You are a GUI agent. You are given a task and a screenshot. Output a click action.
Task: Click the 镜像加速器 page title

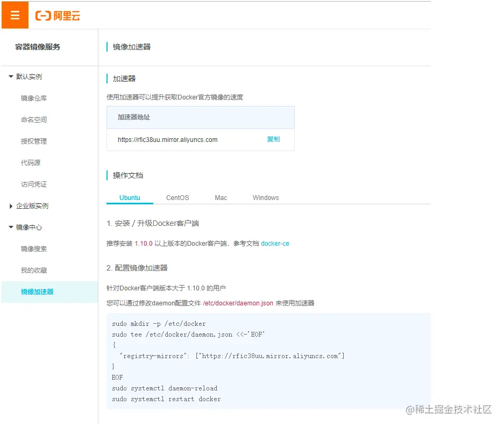[x=131, y=47]
